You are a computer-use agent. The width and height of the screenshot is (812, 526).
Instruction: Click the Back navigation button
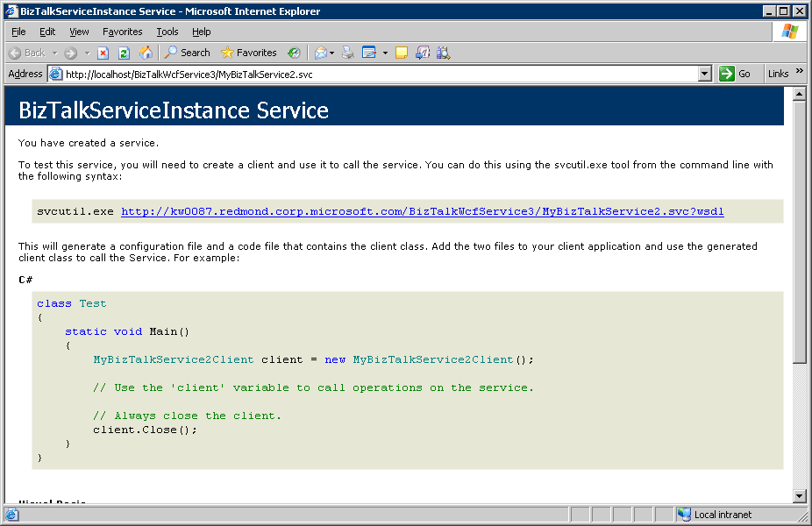27,53
